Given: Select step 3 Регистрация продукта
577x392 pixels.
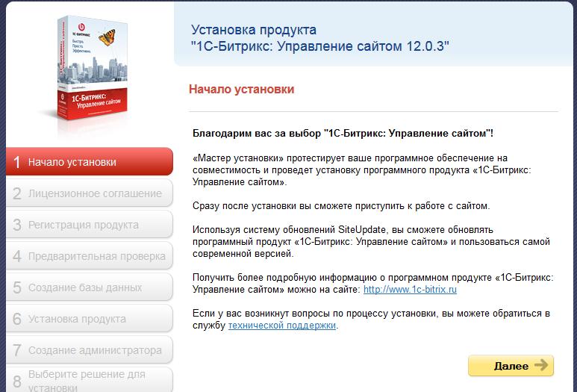Looking at the screenshot, I should coord(90,225).
